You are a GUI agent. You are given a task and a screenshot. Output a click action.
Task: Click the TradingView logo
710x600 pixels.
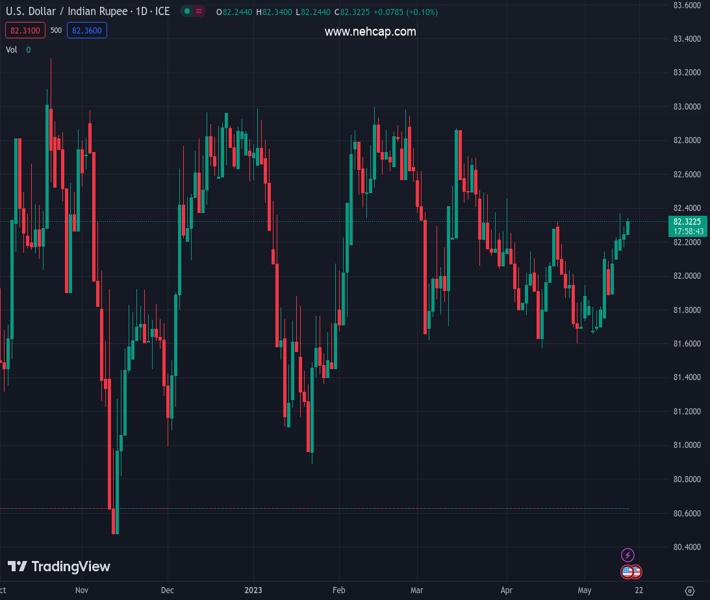point(59,567)
